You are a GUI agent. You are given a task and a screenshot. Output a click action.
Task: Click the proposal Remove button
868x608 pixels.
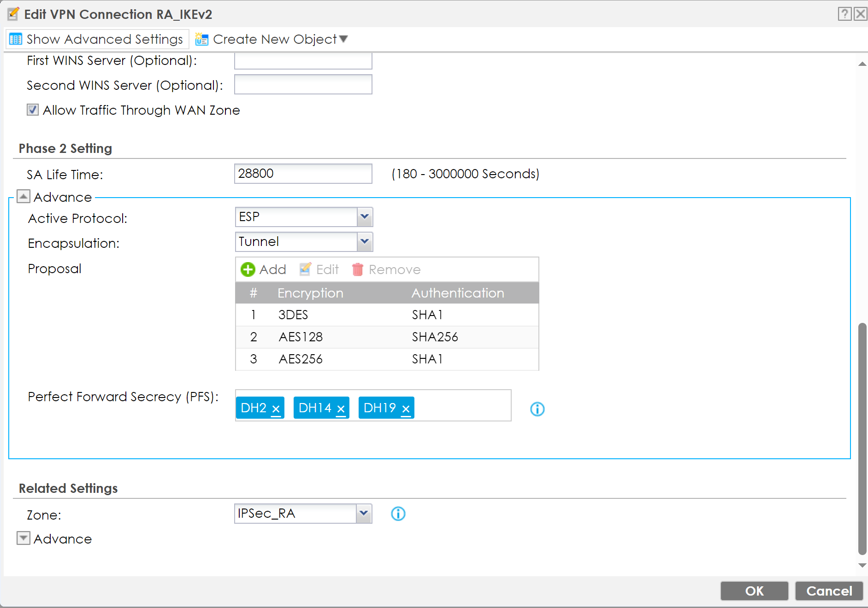click(386, 269)
